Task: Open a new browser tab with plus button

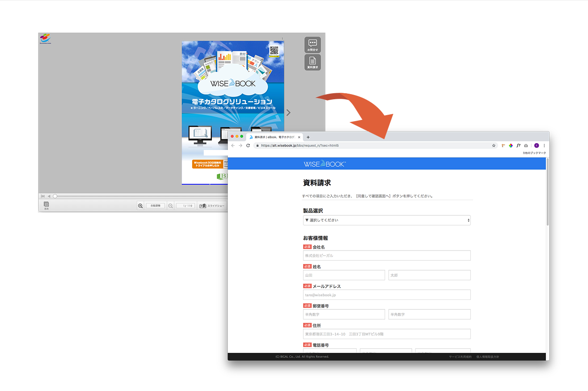Action: point(308,137)
